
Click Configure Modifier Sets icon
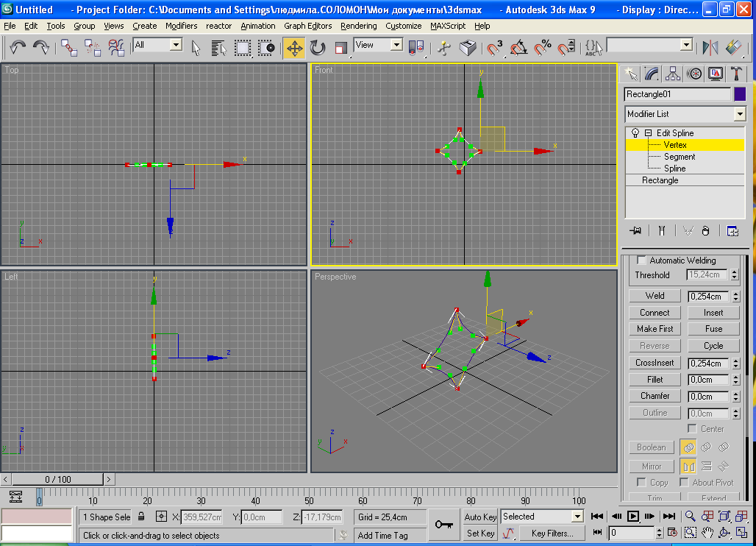click(x=732, y=231)
